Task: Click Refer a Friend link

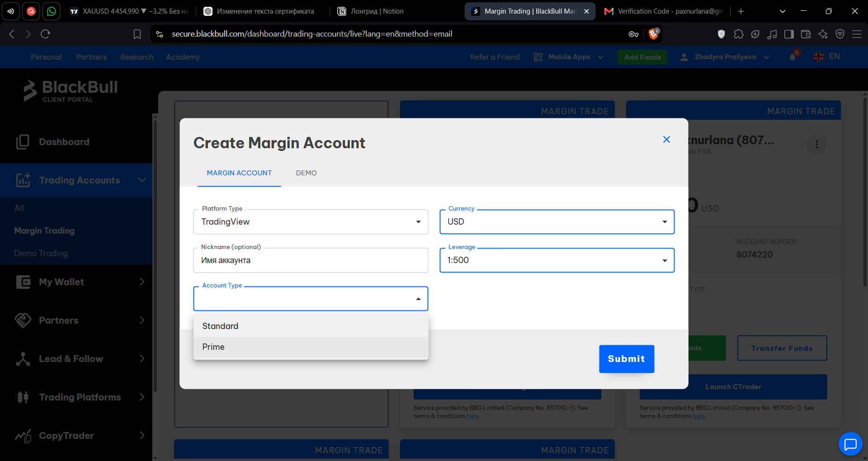Action: (495, 57)
